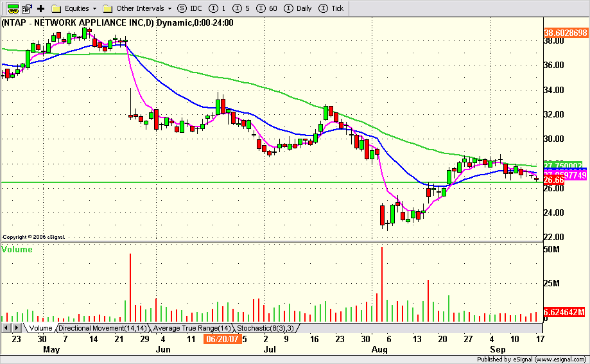Click the 30.00 price axis label
The width and height of the screenshot is (590, 364).
tap(554, 139)
